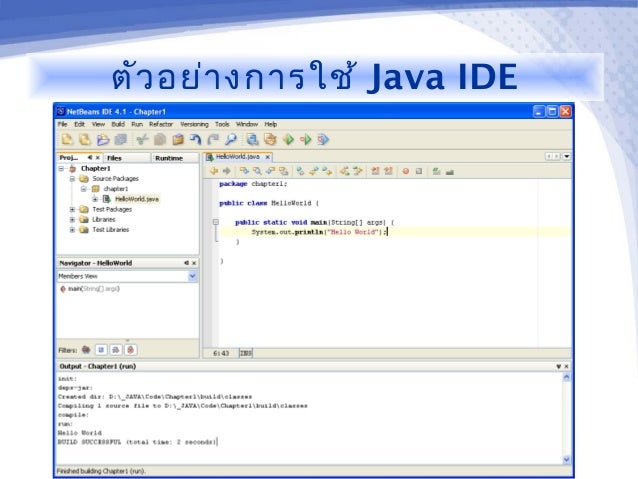
Task: Open the Tools menu
Action: tap(222, 124)
